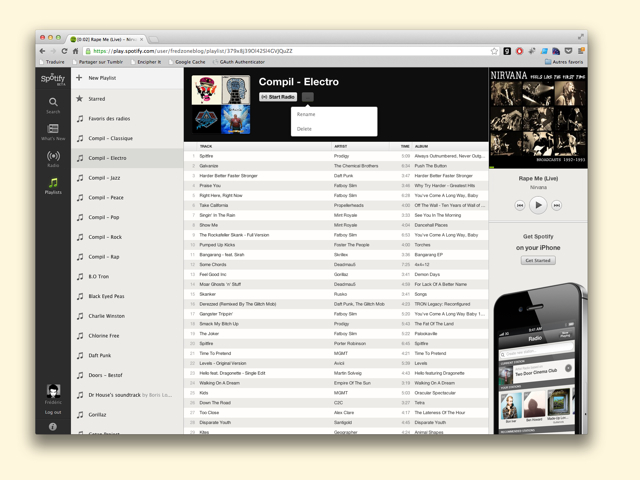Open Google Cache bookmark
The image size is (640, 480).
tap(187, 62)
